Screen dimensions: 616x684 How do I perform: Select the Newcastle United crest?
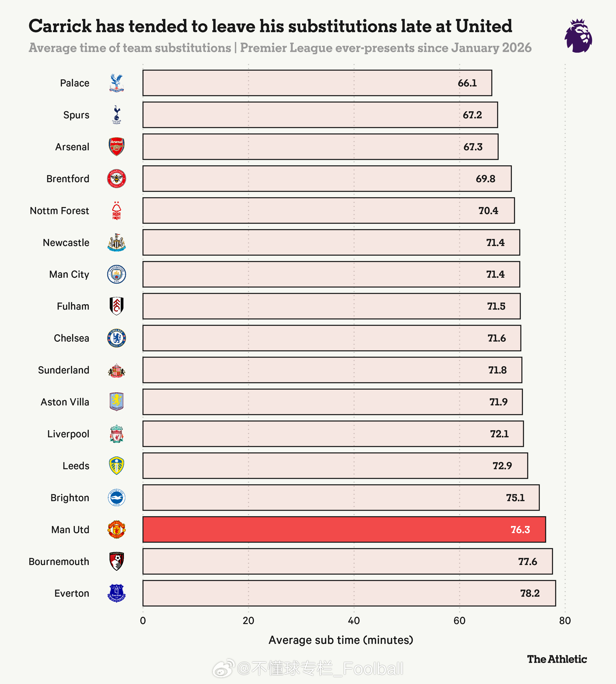116,242
